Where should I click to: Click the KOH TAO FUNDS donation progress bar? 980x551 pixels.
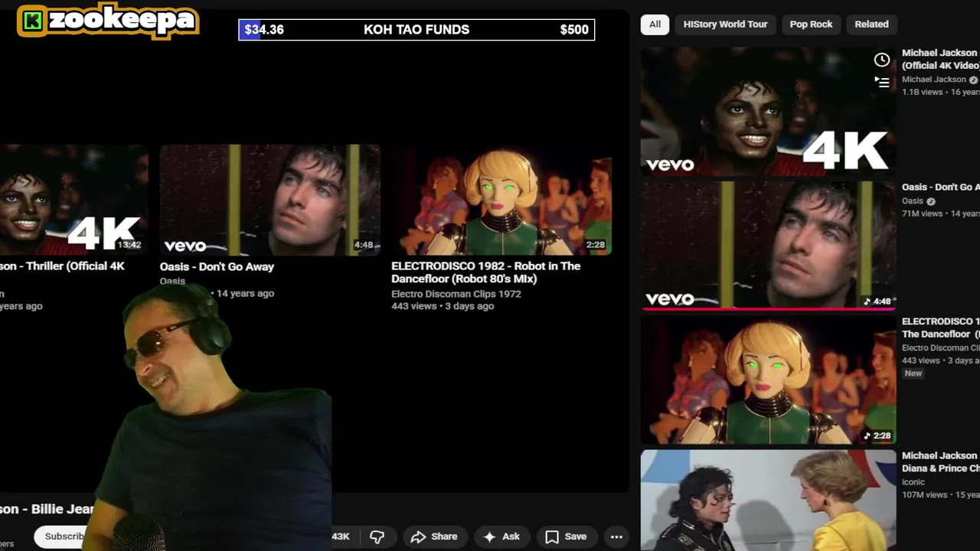tap(416, 30)
